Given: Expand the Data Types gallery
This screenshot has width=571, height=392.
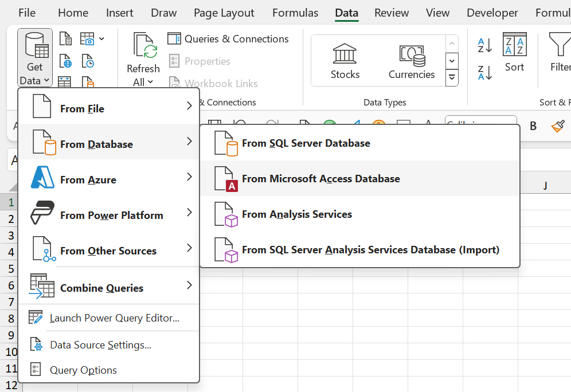Looking at the screenshot, I should pyautogui.click(x=452, y=77).
